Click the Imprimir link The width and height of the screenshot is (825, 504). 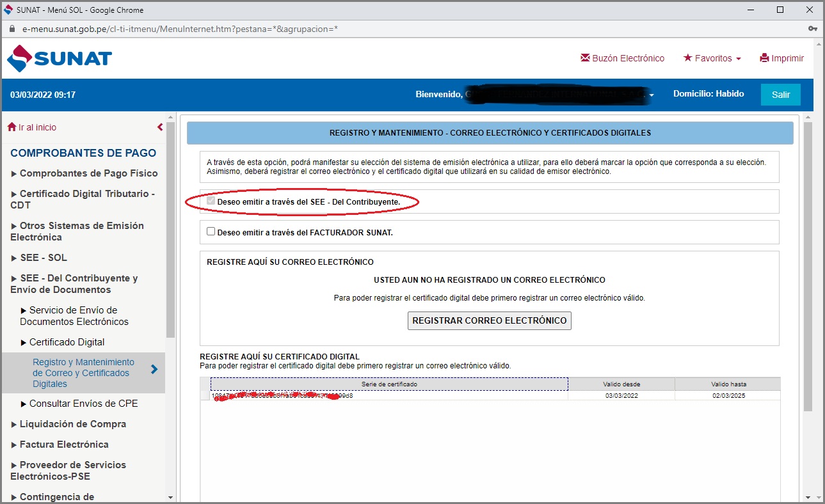pos(781,58)
